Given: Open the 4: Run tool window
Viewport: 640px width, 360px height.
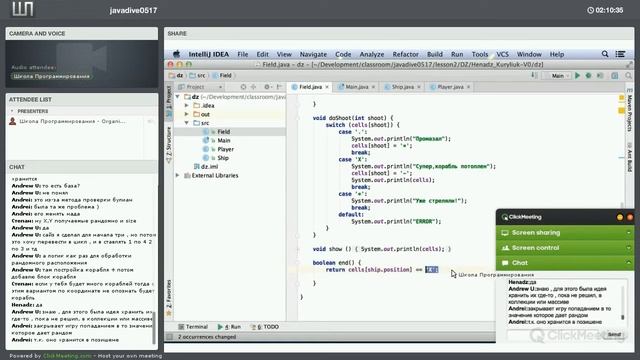Looking at the screenshot, I should click(x=229, y=327).
